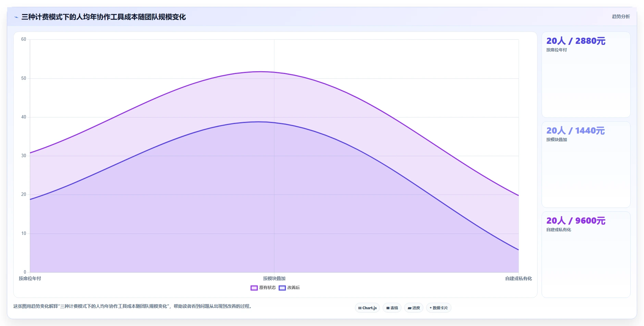Click the chart icon beside the title

[x=16, y=17]
